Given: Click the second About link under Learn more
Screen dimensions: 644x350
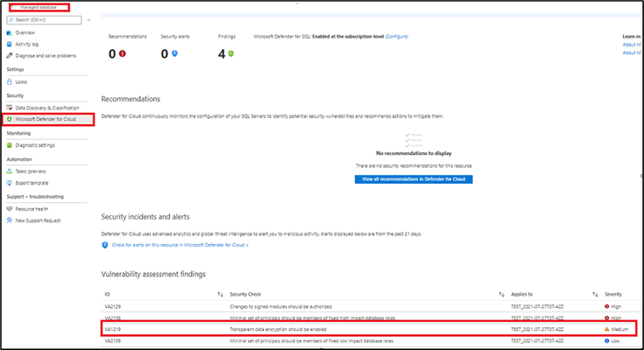Looking at the screenshot, I should 632,52.
